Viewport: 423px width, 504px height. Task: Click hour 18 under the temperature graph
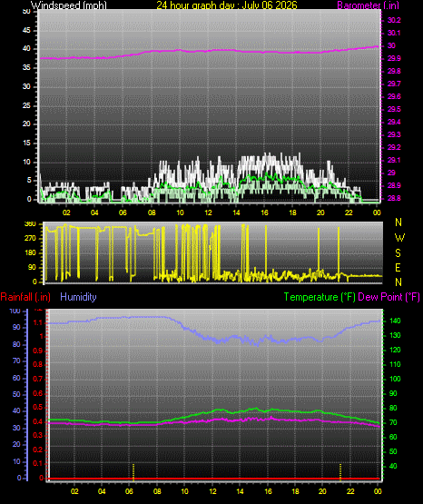[x=295, y=491]
